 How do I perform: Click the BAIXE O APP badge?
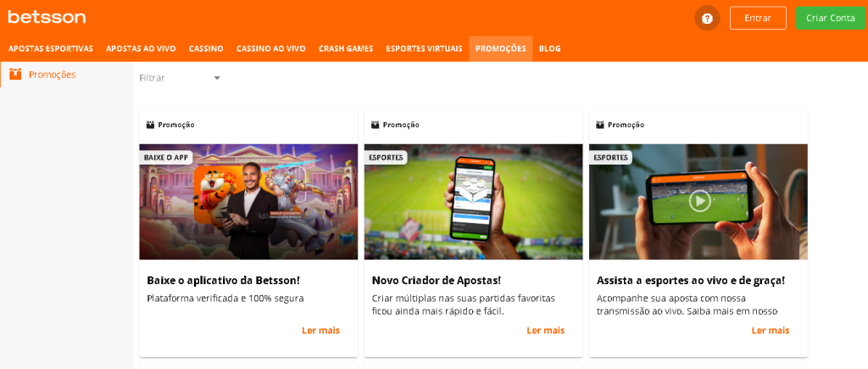(165, 157)
